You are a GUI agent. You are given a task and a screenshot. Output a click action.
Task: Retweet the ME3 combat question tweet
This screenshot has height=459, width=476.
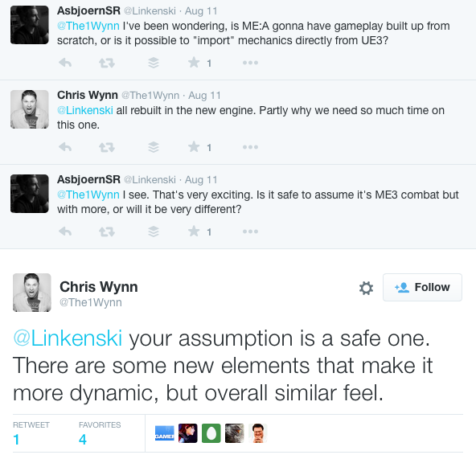click(107, 232)
